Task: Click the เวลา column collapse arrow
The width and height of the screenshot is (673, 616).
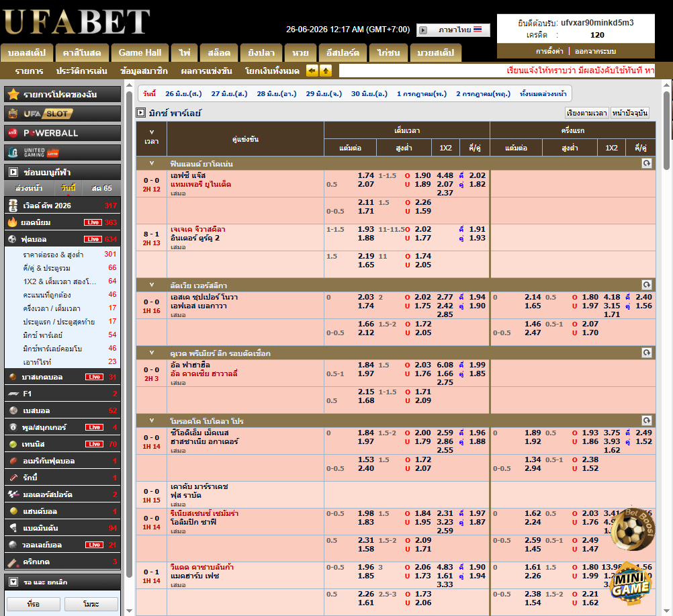Action: pos(152,132)
